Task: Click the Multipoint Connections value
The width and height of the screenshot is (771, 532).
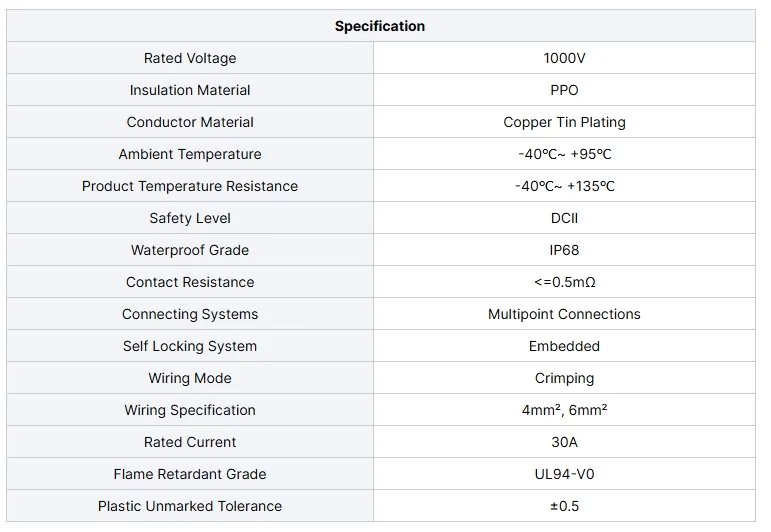Action: pos(564,314)
